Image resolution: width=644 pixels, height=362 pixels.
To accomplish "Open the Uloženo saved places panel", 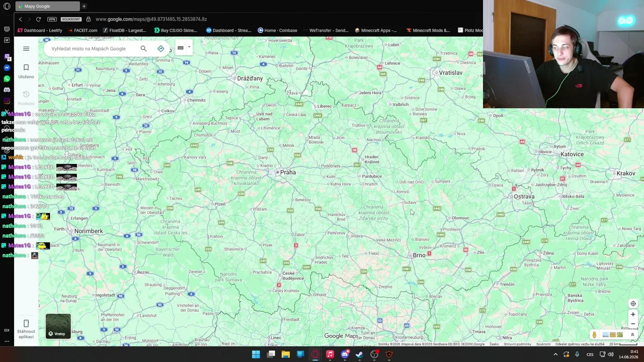I will 26,71.
